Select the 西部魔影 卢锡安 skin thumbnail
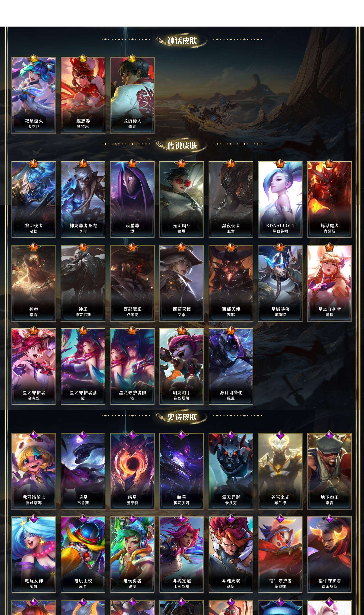Viewport: 364px width, 615px height. click(132, 283)
